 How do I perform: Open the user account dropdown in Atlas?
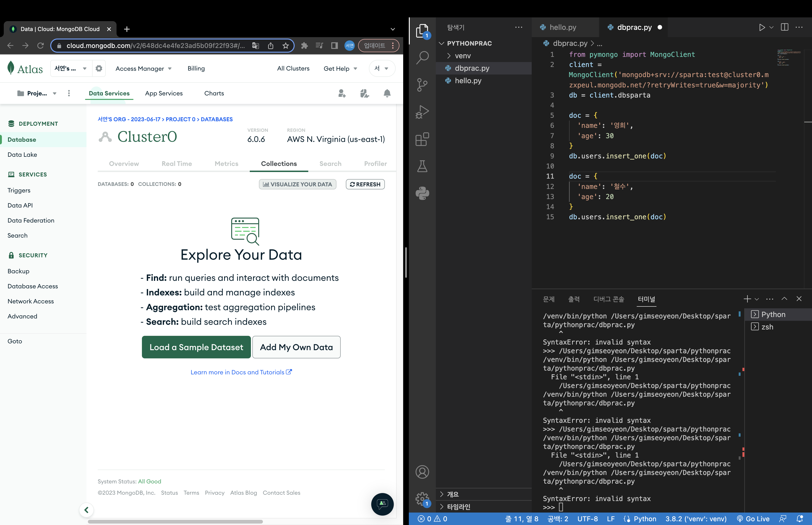tap(382, 69)
